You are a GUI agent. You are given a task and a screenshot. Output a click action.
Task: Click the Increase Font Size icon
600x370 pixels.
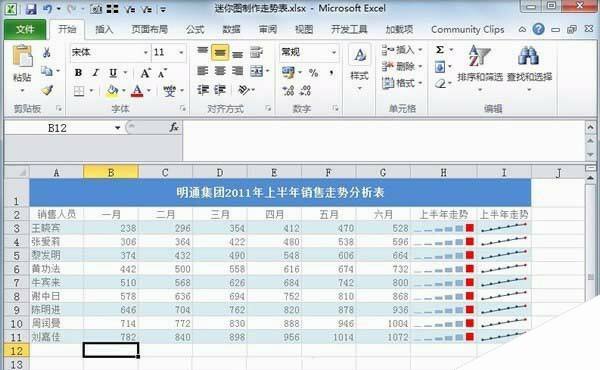click(146, 72)
